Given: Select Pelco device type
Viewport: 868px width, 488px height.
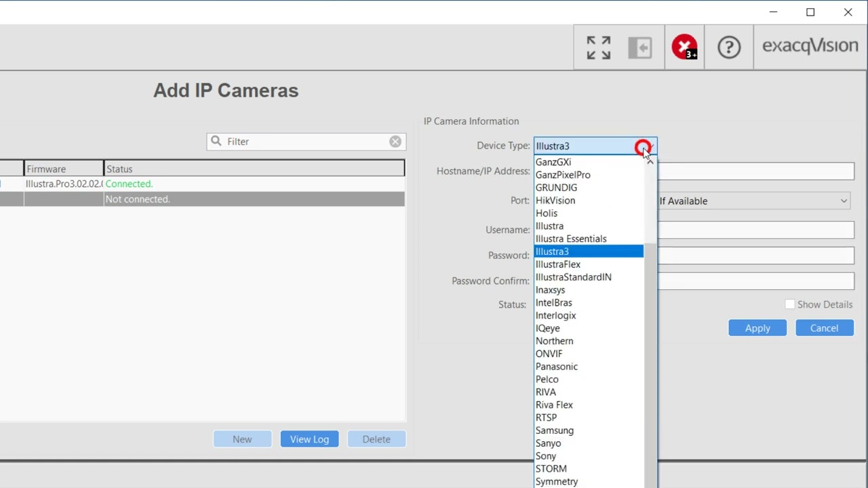Looking at the screenshot, I should pyautogui.click(x=589, y=380).
